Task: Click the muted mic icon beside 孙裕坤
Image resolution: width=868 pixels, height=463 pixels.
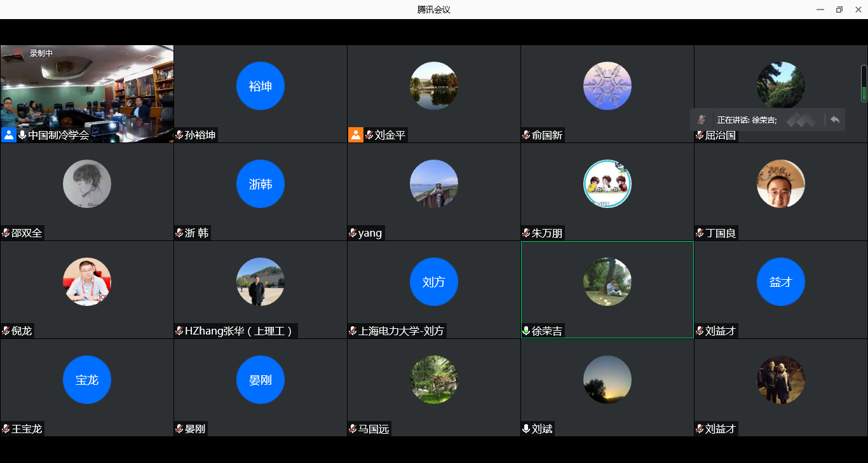Action: 179,135
